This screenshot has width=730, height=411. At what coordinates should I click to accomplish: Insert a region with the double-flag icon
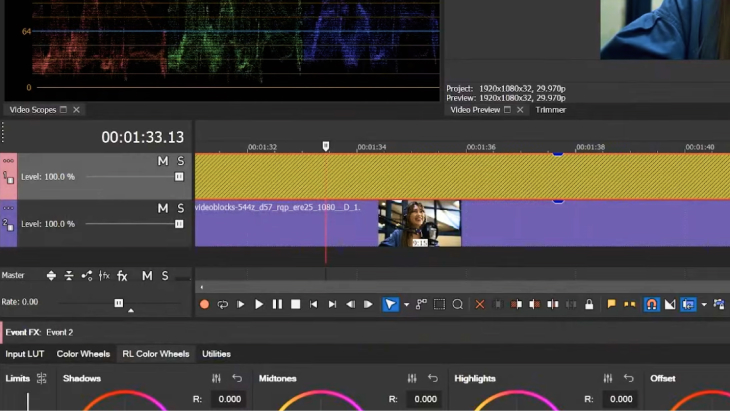point(629,304)
